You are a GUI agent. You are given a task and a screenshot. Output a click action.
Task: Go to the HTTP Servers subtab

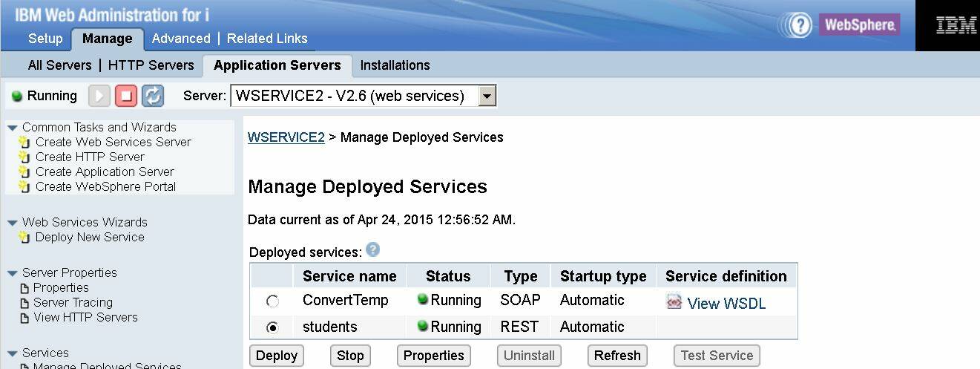point(151,65)
